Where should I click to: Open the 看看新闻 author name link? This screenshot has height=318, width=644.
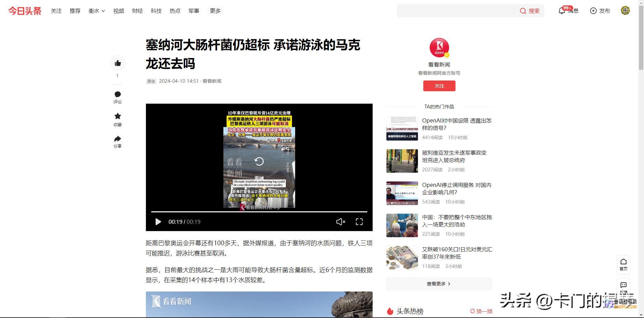pos(439,65)
